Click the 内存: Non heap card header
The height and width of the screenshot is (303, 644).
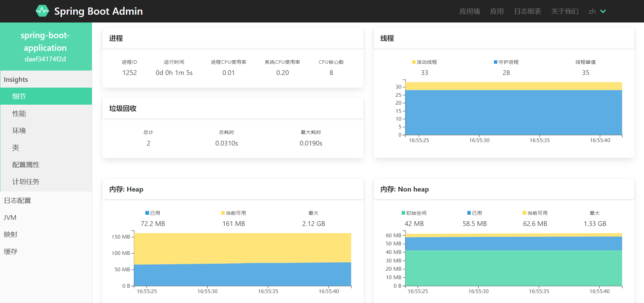point(504,189)
